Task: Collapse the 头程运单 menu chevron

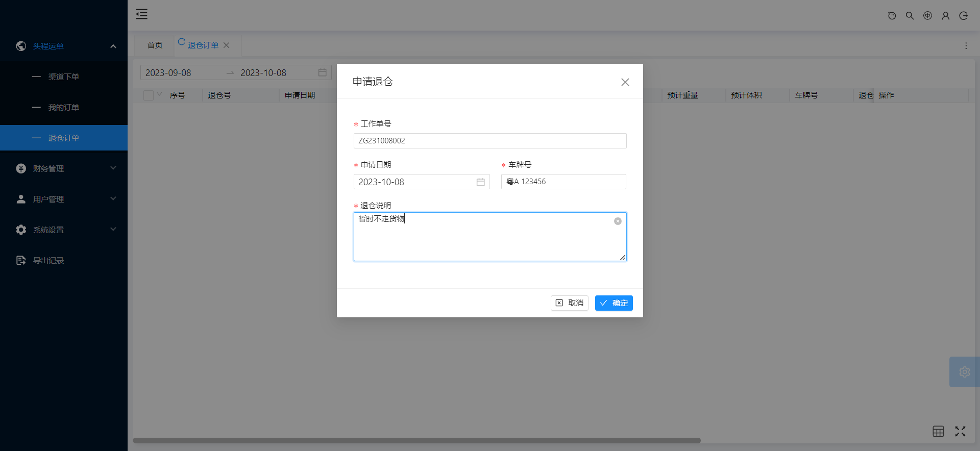Action: [113, 46]
